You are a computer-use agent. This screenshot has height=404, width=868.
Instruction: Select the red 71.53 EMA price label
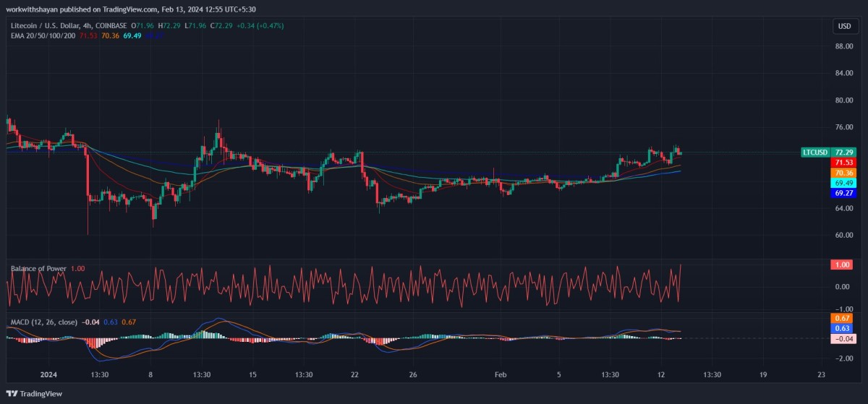coord(843,163)
